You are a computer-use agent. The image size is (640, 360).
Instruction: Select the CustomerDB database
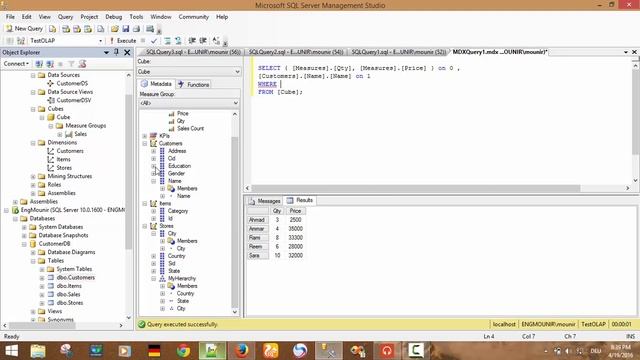click(54, 244)
